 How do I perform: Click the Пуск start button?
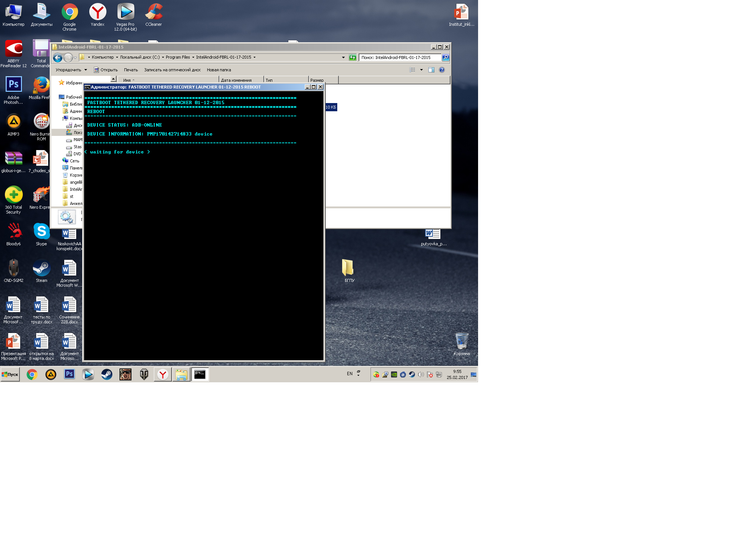pyautogui.click(x=10, y=374)
